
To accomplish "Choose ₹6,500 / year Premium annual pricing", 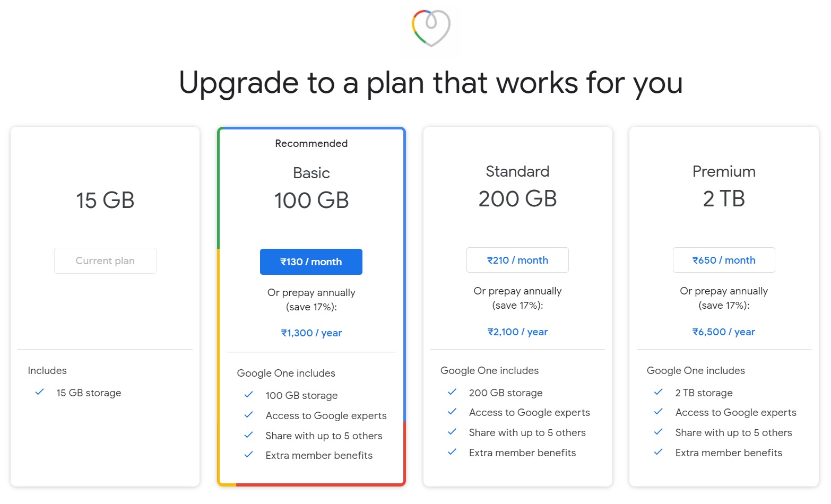I will (724, 332).
